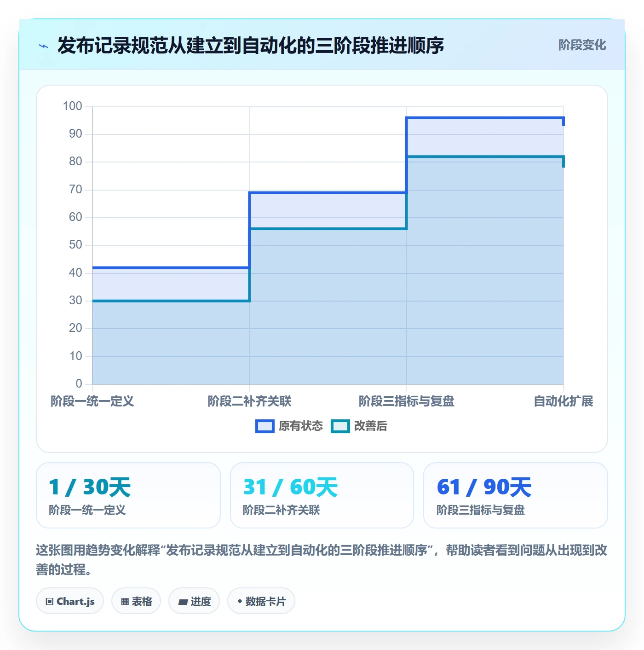644x650 pixels.
Task: Click the x-axis label 阶段三指标与复盘
Action: [x=407, y=401]
